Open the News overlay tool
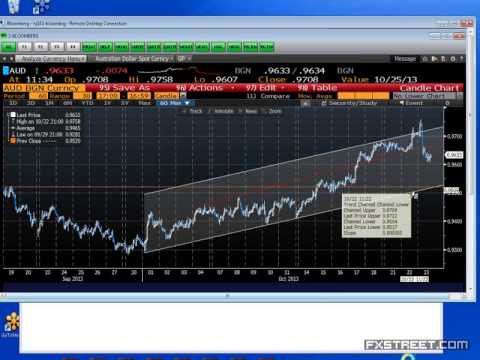The image size is (480, 360). pyautogui.click(x=248, y=111)
